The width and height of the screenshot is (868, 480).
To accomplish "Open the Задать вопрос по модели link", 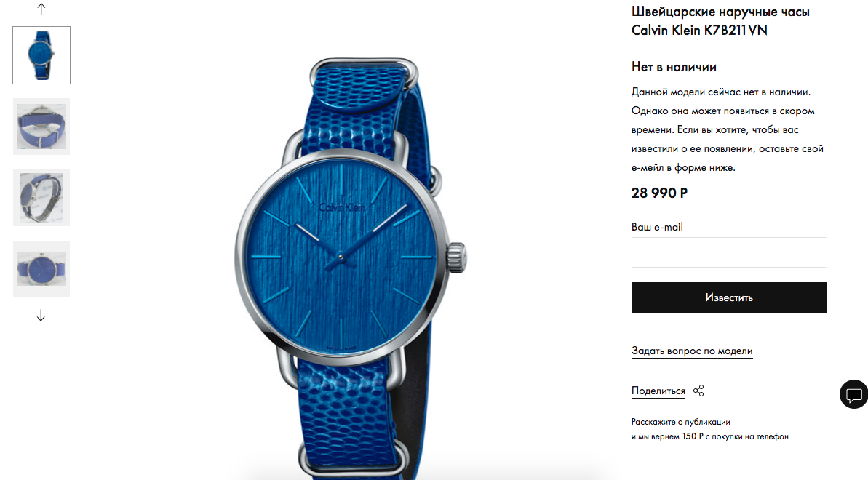I will pos(692,351).
